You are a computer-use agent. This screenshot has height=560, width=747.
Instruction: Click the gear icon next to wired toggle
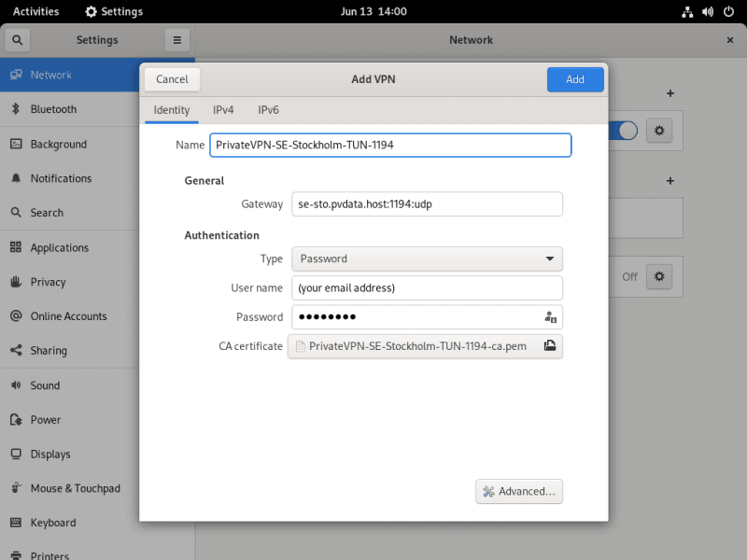(659, 131)
